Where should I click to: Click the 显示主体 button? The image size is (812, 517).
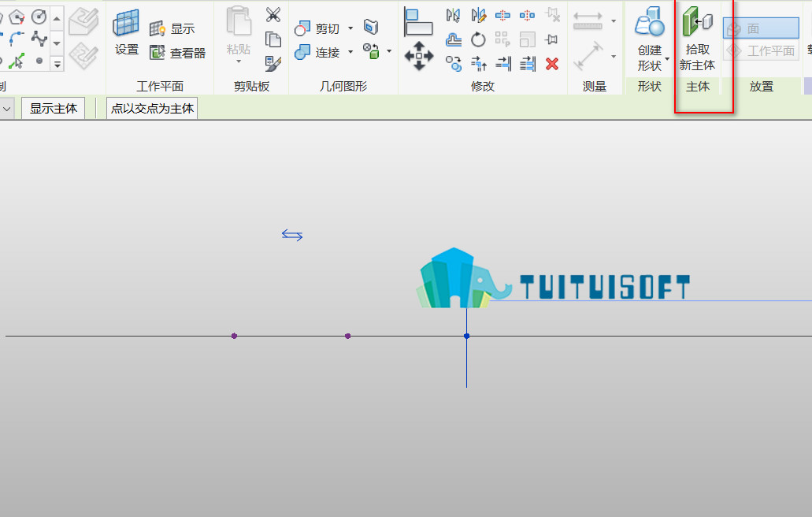tap(54, 108)
